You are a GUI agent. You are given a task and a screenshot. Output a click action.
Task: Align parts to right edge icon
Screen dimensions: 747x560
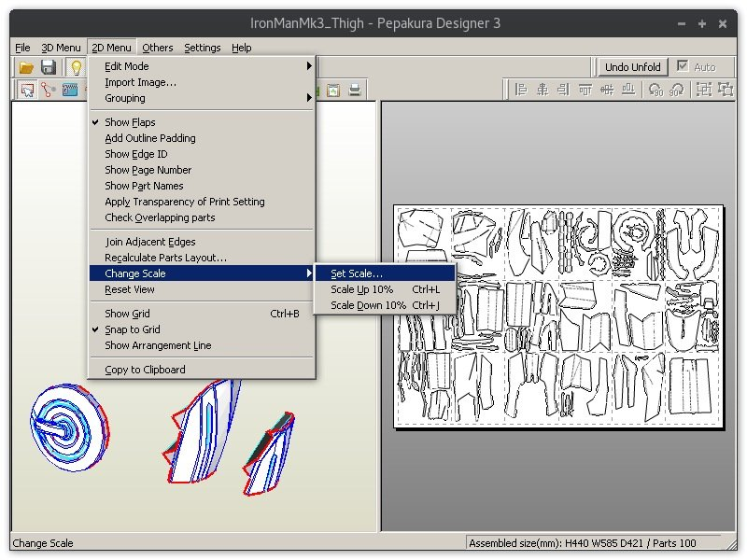click(564, 90)
